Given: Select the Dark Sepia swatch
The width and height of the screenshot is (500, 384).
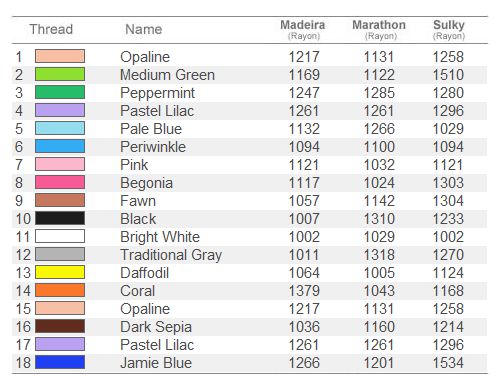Looking at the screenshot, I should pyautogui.click(x=60, y=326).
